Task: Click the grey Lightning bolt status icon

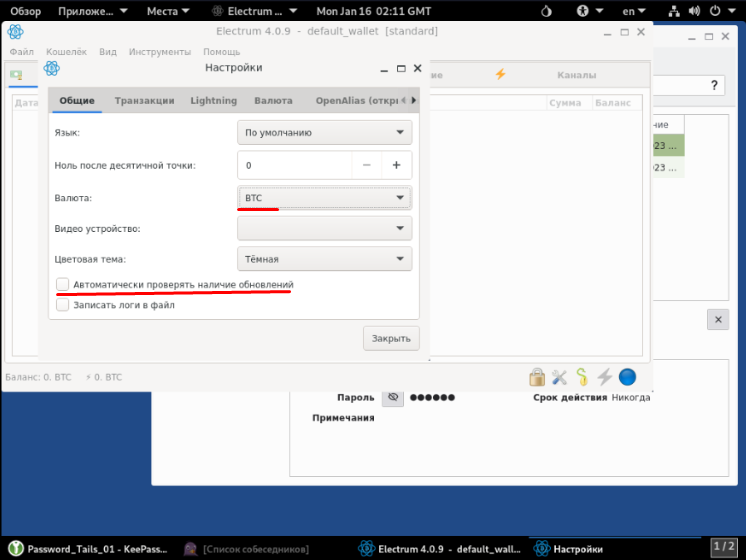Action: (604, 377)
